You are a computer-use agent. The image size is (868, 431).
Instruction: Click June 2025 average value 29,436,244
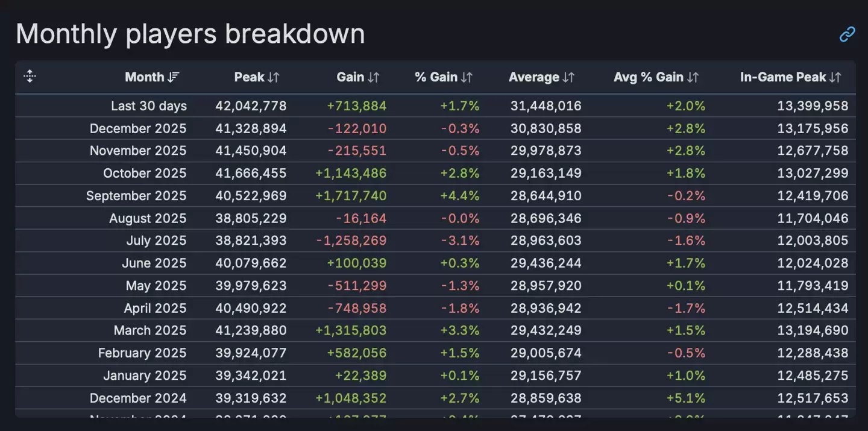point(546,263)
